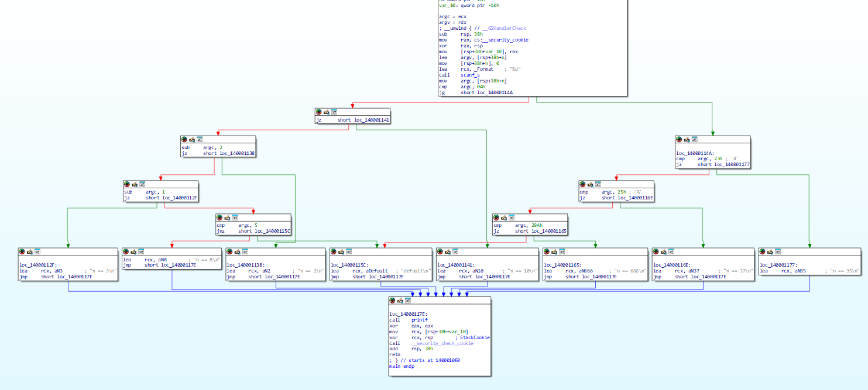Click the printf call in the loc_14000117E block

(419, 320)
